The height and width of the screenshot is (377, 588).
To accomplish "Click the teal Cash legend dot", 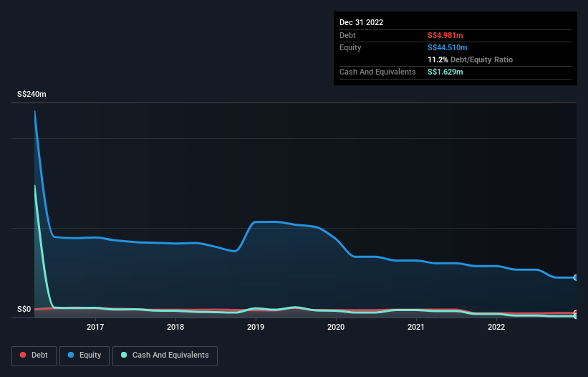I will (x=124, y=355).
